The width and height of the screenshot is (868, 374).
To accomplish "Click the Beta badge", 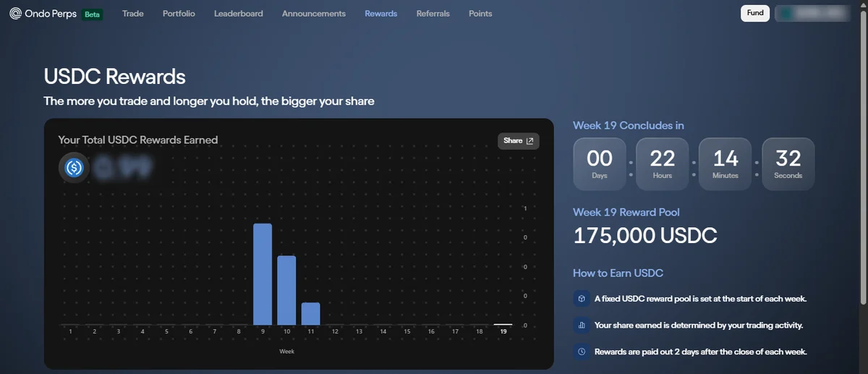I will pos(92,14).
